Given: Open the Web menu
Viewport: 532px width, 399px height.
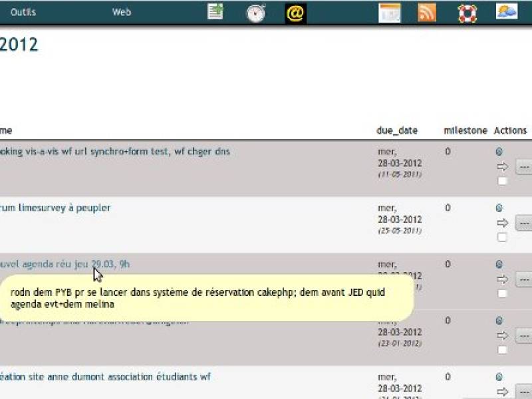Looking at the screenshot, I should tap(122, 12).
